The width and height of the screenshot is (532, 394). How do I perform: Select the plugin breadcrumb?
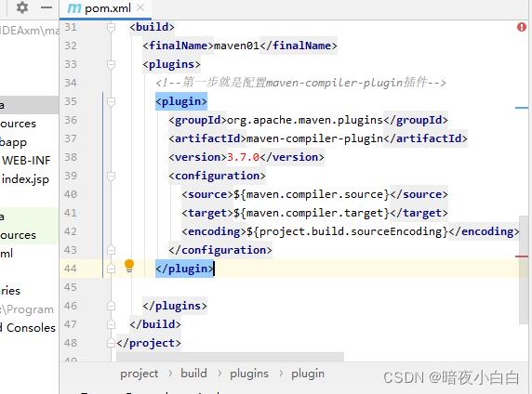click(308, 374)
